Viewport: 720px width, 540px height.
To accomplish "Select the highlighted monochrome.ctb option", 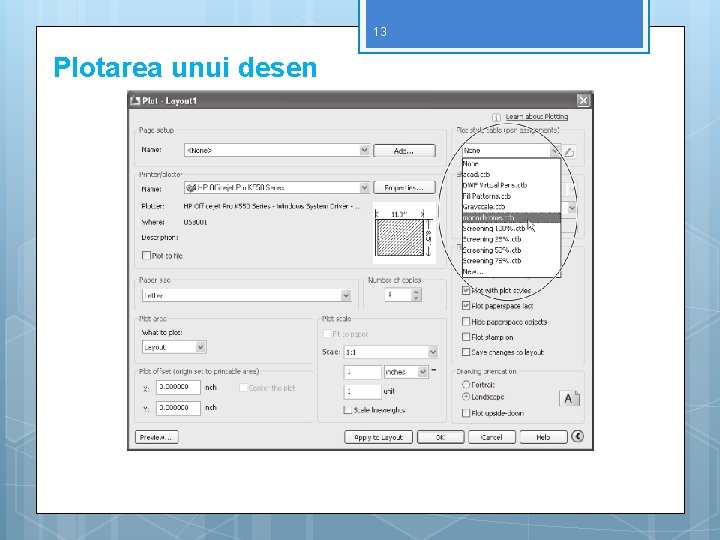I will 511,218.
